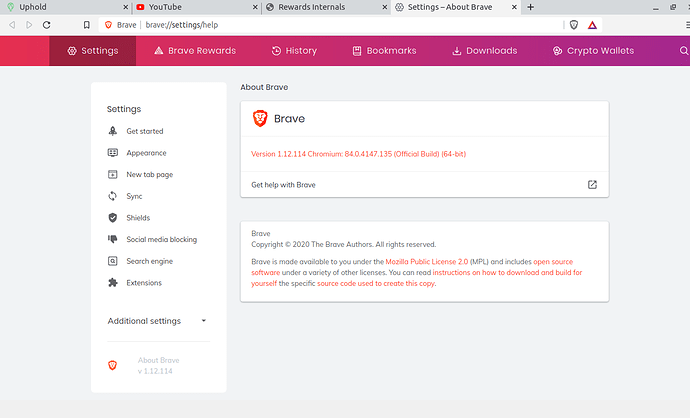Open the Extensions settings page
690x418 pixels.
coord(144,282)
